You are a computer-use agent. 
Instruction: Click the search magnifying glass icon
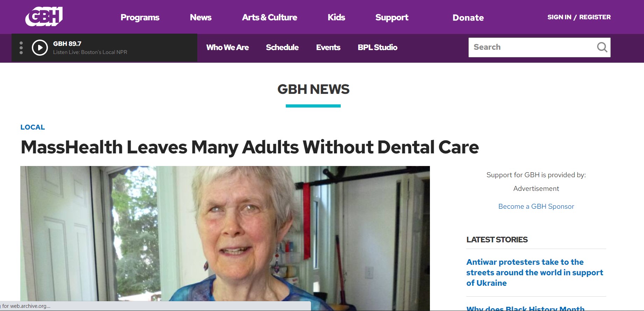coord(602,47)
